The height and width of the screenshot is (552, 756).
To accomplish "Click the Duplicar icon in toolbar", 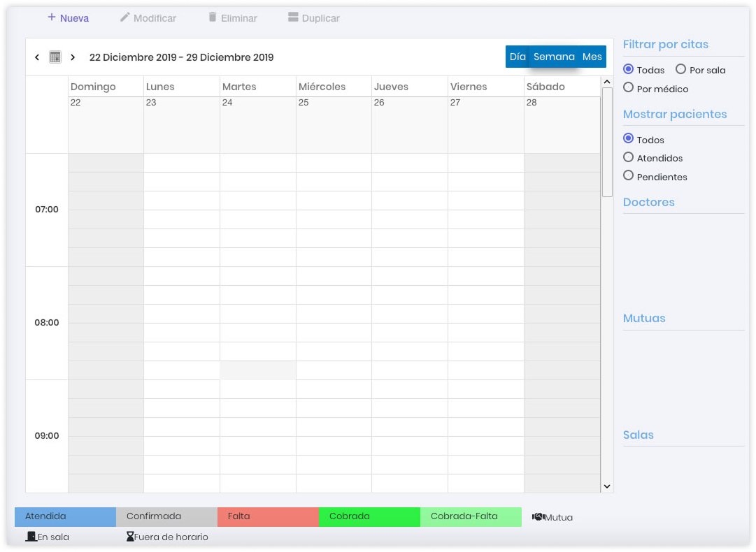I will pos(294,17).
